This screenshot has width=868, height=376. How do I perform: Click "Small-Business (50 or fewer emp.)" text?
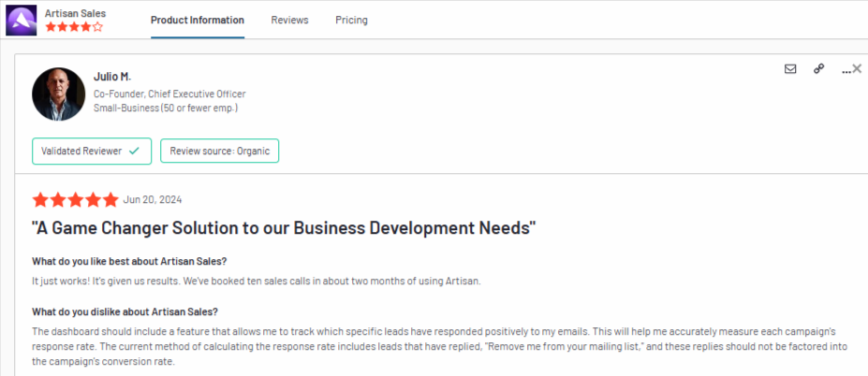click(166, 108)
